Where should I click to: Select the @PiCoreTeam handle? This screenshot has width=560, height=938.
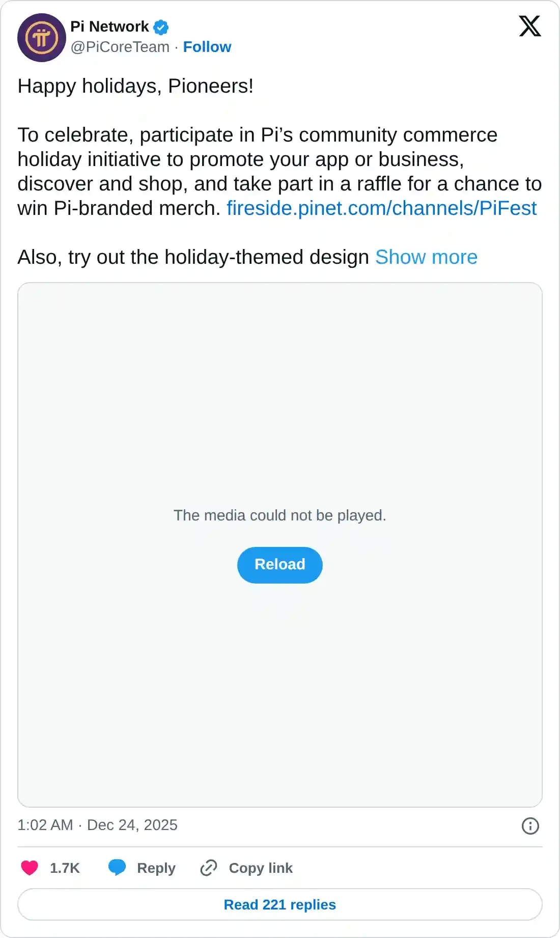[x=120, y=47]
